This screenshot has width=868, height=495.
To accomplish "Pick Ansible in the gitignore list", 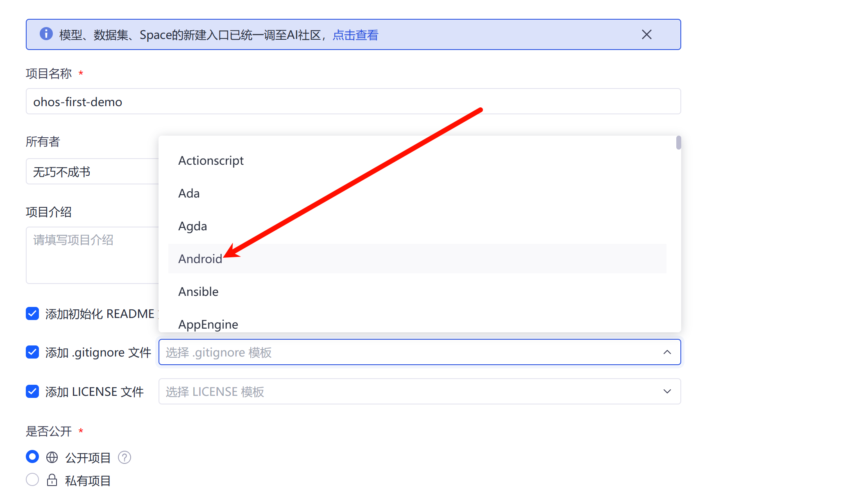I will [198, 291].
